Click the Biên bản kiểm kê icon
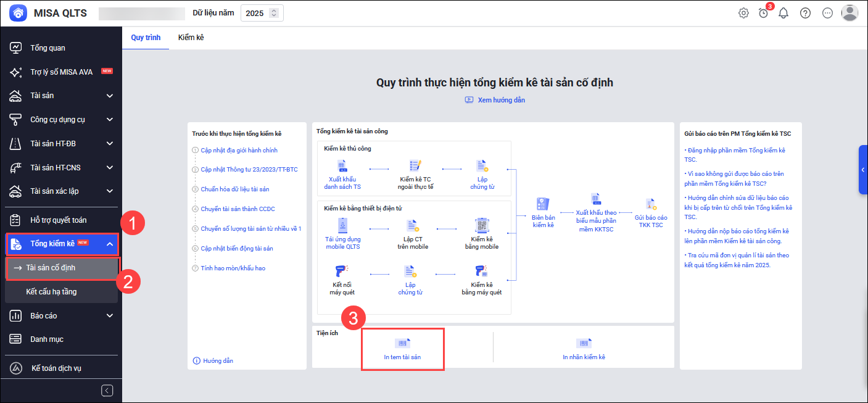The height and width of the screenshot is (403, 868). 542,205
